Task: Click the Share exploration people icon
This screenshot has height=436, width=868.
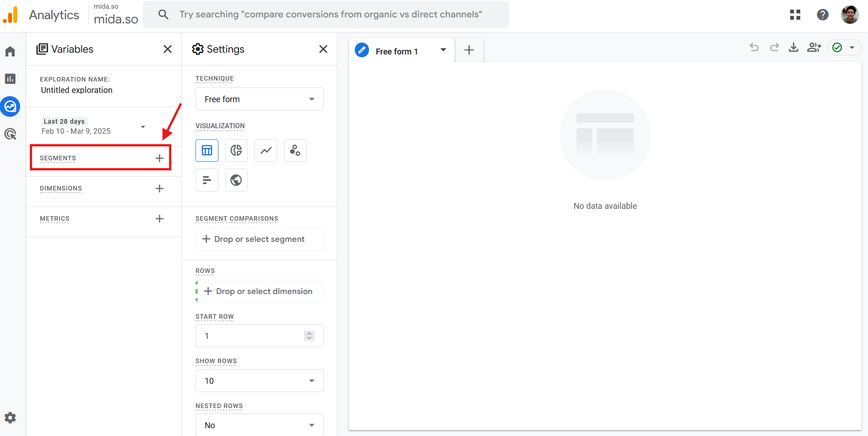Action: pos(814,47)
